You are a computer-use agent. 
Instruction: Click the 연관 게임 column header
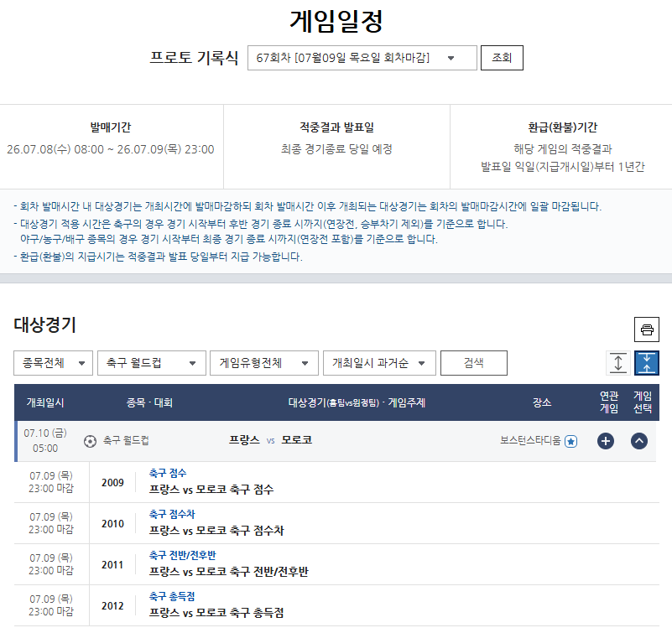608,402
